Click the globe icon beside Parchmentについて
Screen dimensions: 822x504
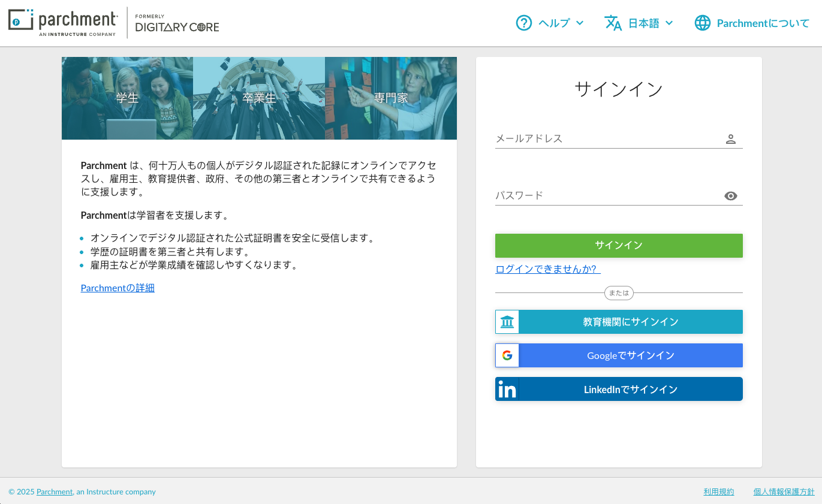point(702,23)
